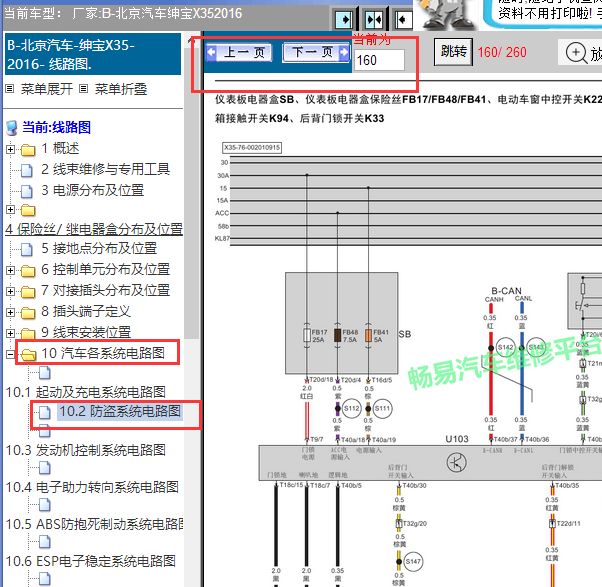Viewport: 602px width, 587px height.
Task: Click the folder icon for 7 对接插头分布及位置
Action: coord(28,292)
